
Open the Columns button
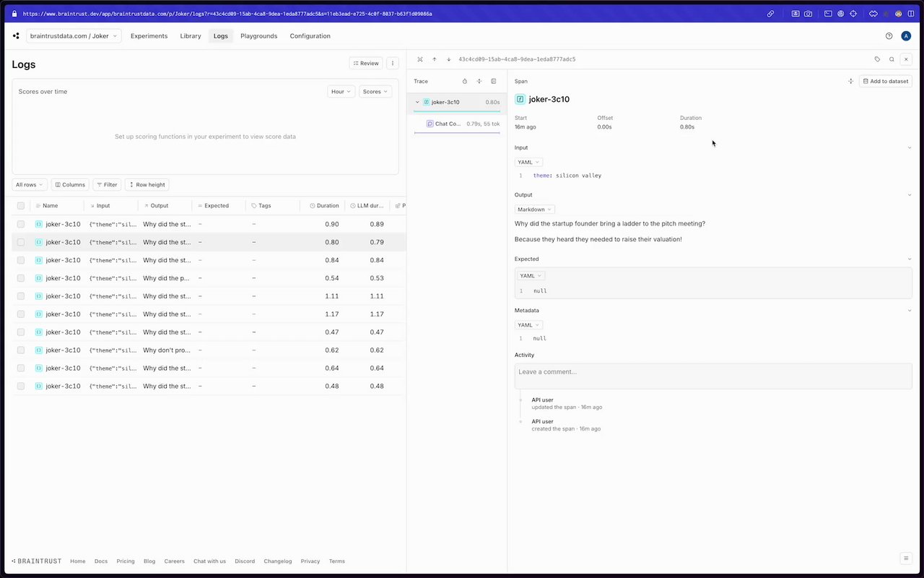pyautogui.click(x=70, y=185)
